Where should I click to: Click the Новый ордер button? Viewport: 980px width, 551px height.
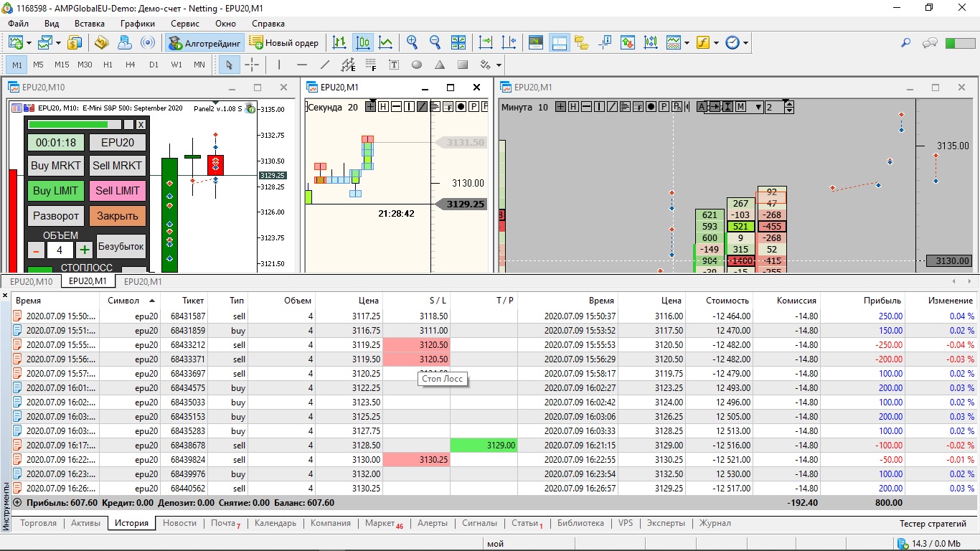click(284, 43)
